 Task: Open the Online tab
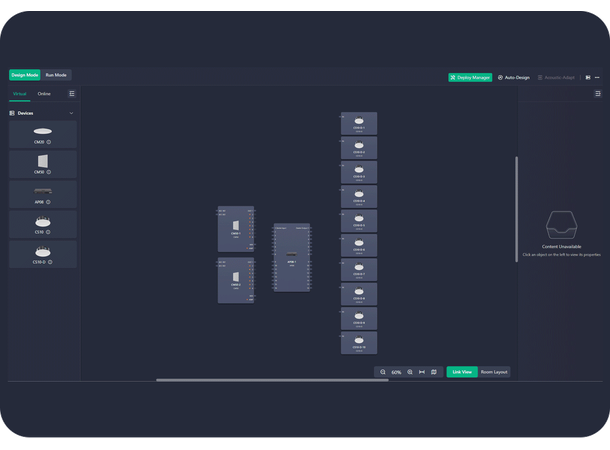[x=44, y=94]
